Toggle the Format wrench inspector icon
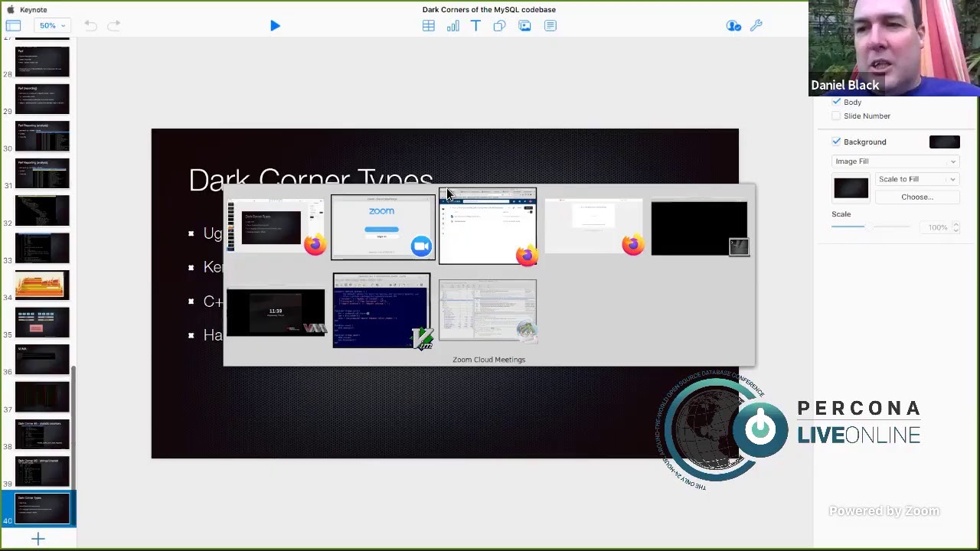This screenshot has width=980, height=551. 756,26
